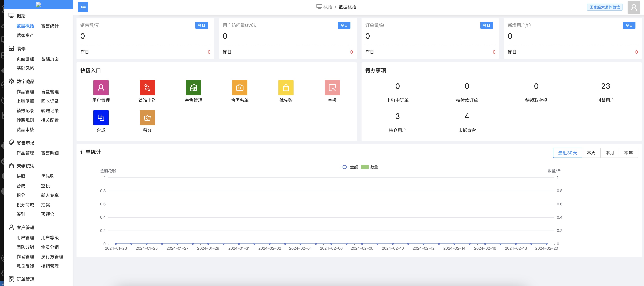This screenshot has width=644, height=286.
Task: View the 封禁用户 count of 23
Action: point(605,86)
